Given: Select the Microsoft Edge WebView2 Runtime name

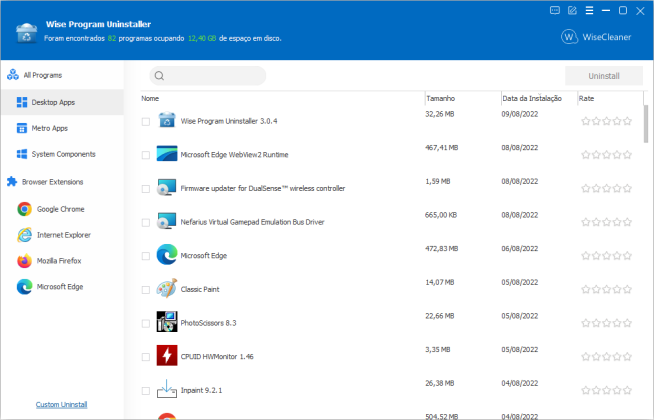Looking at the screenshot, I should point(234,155).
